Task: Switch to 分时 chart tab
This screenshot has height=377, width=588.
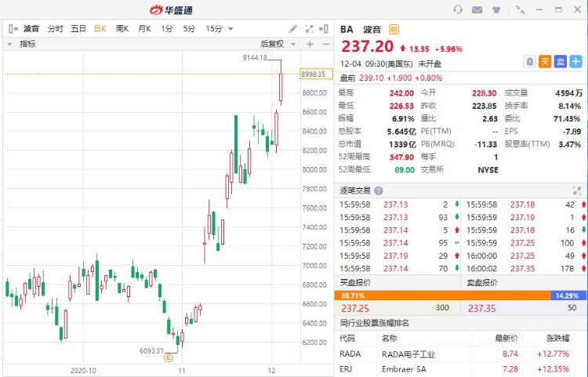Action: 55,28
